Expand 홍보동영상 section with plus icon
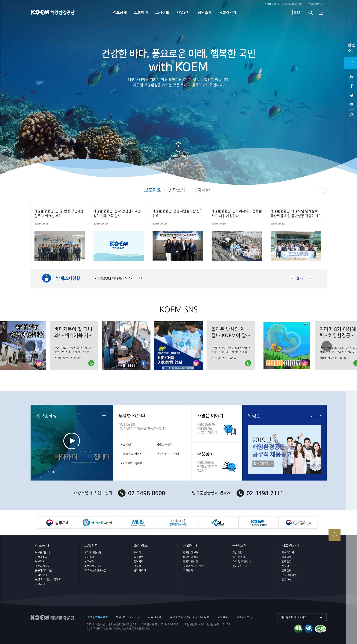Screen dimensions: 357x644 pos(104,416)
